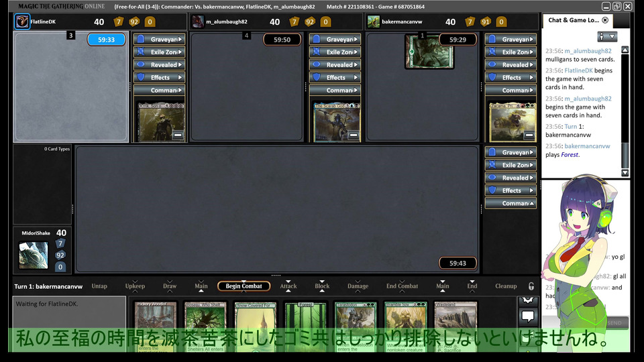644x362 pixels.
Task: Toggle the Draw phase stop
Action: [x=170, y=286]
